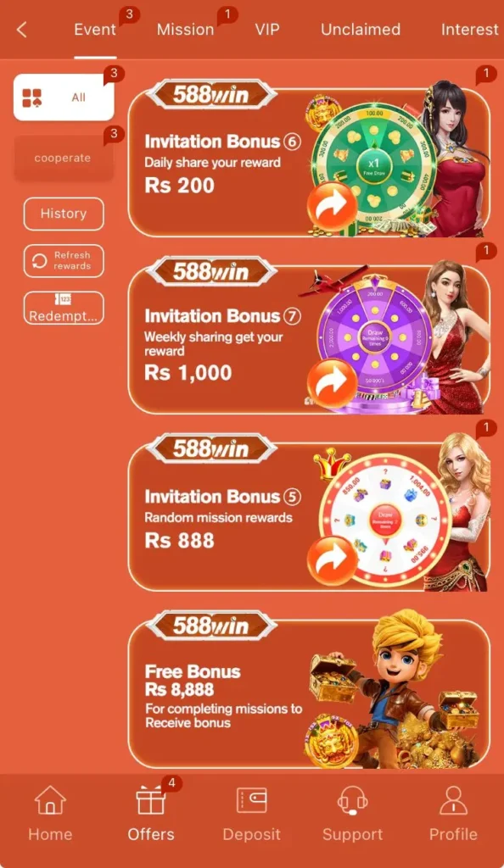Select the Interest tab

470,30
